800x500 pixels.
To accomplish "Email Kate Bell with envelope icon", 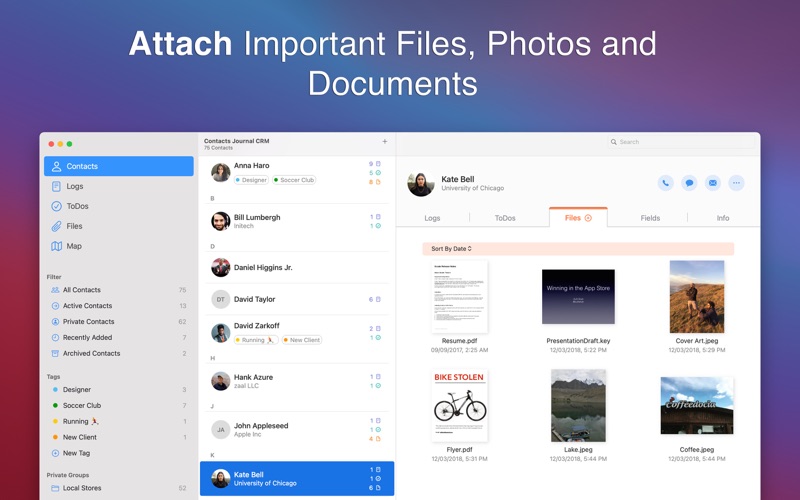I will 713,183.
